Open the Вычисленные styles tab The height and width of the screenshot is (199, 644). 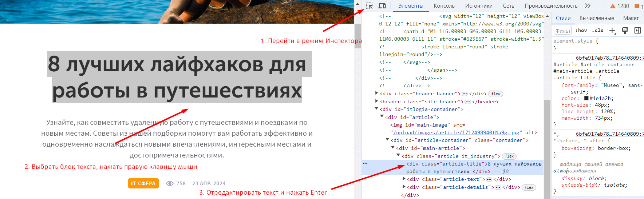tap(596, 18)
